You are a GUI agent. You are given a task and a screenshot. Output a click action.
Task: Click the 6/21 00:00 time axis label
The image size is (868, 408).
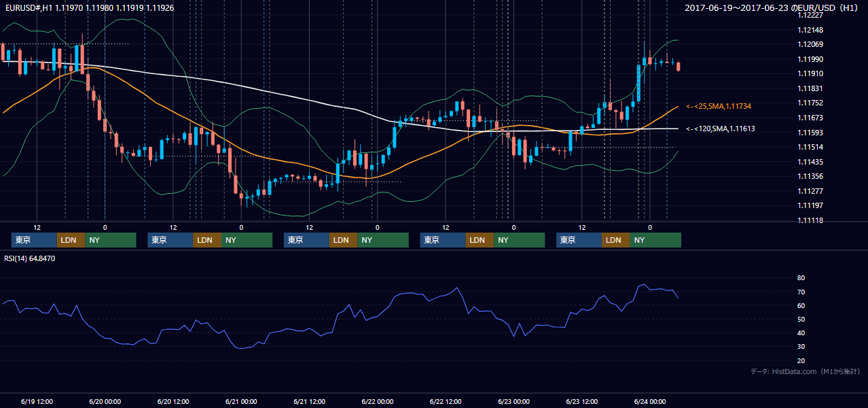click(x=241, y=401)
